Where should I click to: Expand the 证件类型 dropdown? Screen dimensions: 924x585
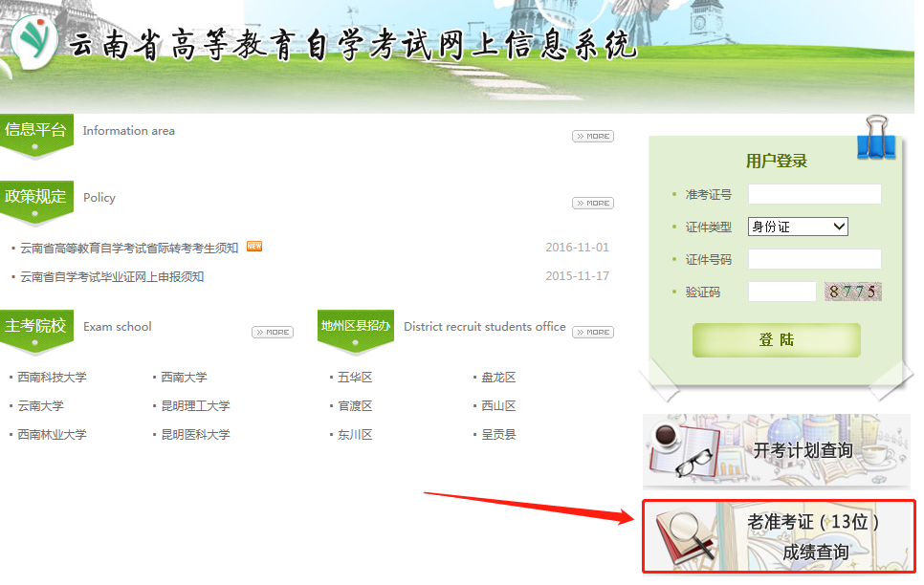[798, 227]
